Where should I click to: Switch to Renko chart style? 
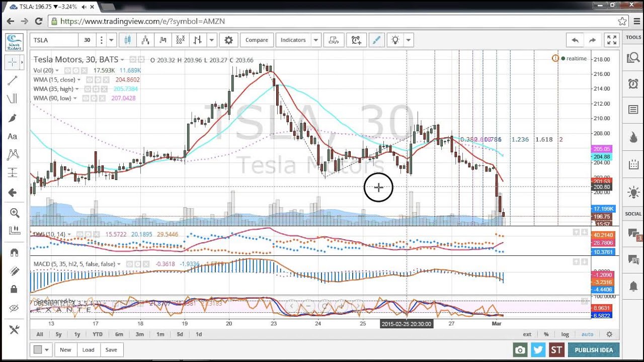point(145,40)
